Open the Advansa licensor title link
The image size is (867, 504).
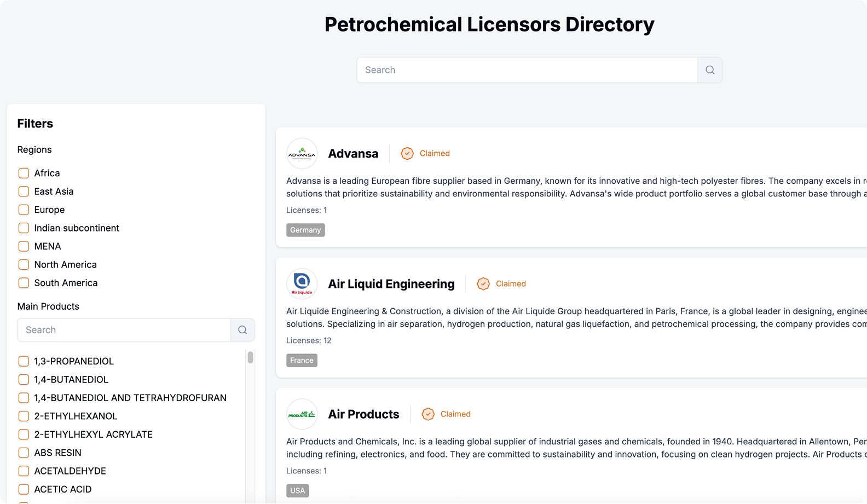tap(353, 154)
